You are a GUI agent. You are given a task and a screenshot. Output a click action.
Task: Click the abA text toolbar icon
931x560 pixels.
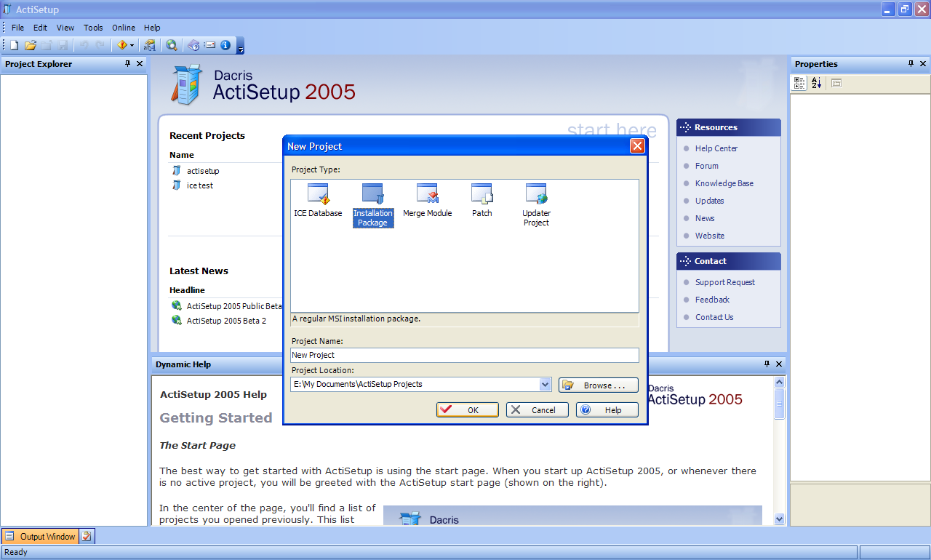149,45
